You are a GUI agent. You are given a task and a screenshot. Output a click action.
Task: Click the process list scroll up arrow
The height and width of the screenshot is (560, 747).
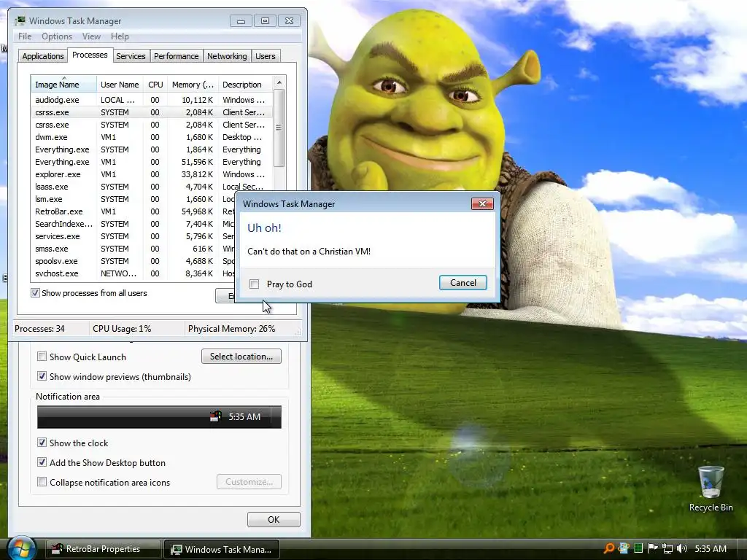point(279,82)
